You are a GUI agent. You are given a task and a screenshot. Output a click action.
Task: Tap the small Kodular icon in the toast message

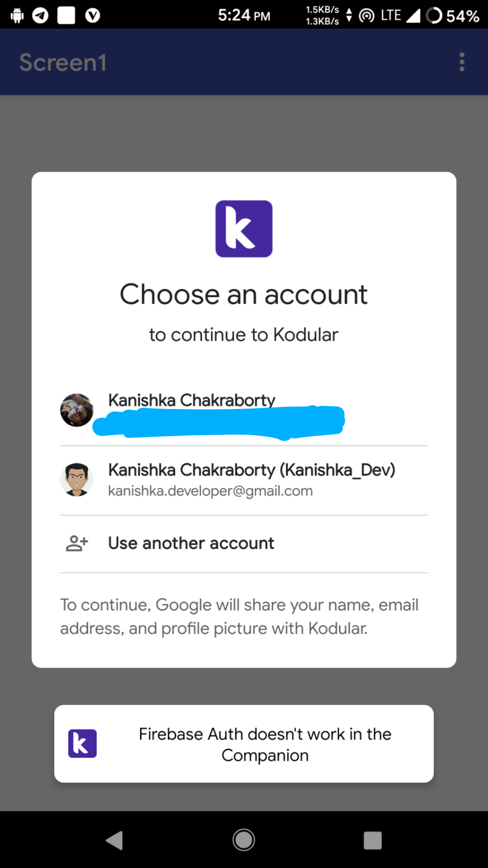coord(82,743)
